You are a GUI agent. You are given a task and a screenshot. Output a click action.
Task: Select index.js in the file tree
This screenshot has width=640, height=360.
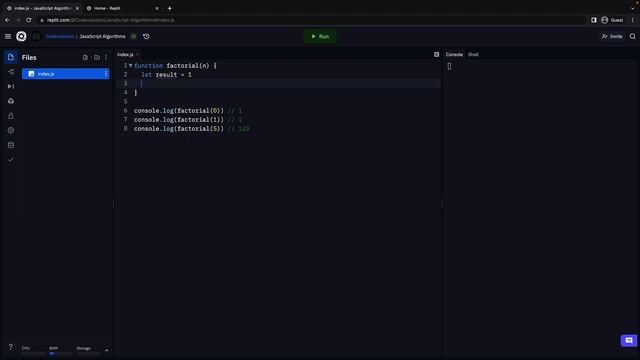click(65, 74)
